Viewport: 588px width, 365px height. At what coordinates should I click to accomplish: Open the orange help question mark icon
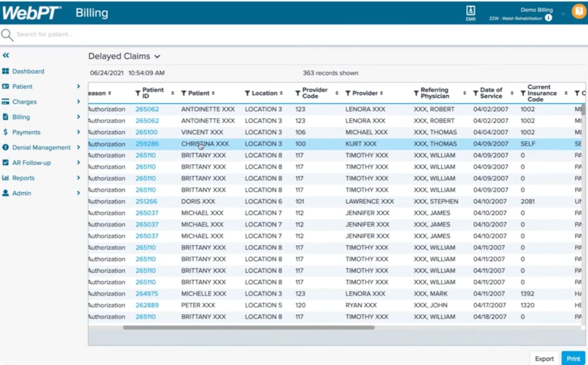(x=578, y=12)
